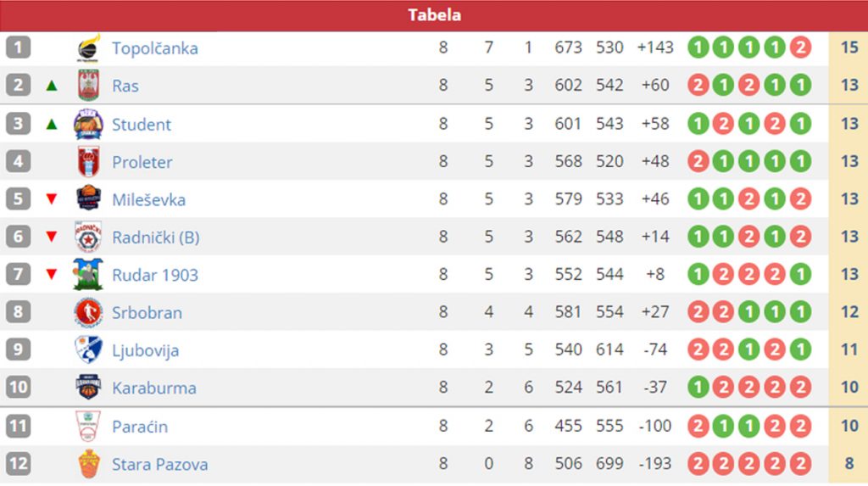Open the Srbobran team link
The height and width of the screenshot is (486, 868).
[x=147, y=313]
